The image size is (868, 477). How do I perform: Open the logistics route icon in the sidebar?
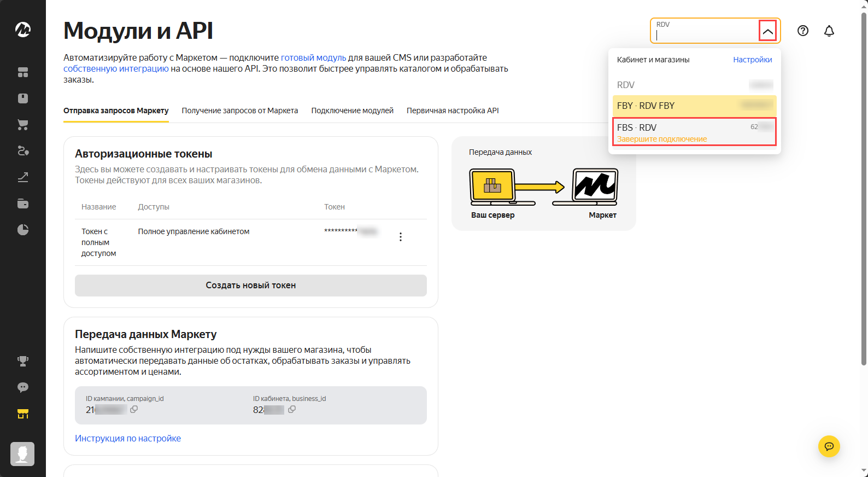[x=23, y=151]
